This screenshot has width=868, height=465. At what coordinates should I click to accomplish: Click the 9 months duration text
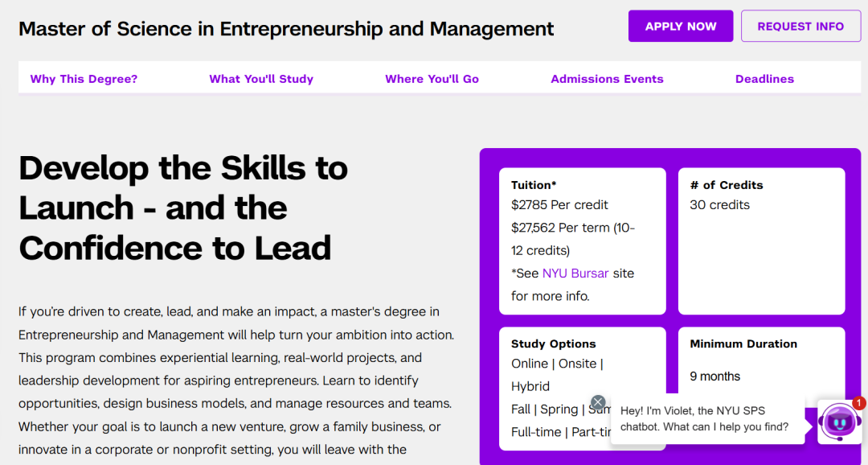pos(714,377)
